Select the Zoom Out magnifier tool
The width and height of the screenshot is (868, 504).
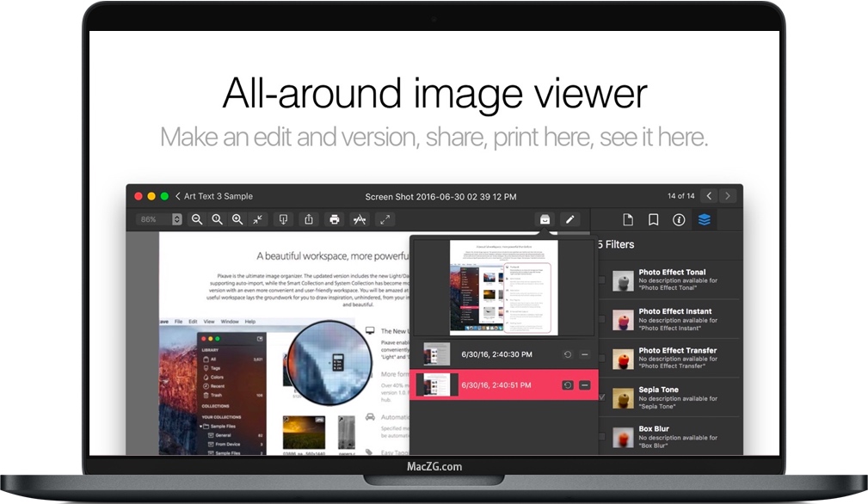point(196,219)
